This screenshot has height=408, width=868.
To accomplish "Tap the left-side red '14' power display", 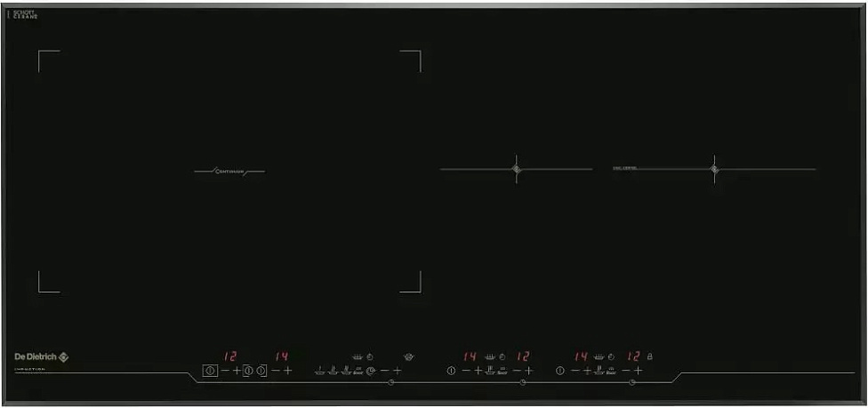I will (282, 356).
